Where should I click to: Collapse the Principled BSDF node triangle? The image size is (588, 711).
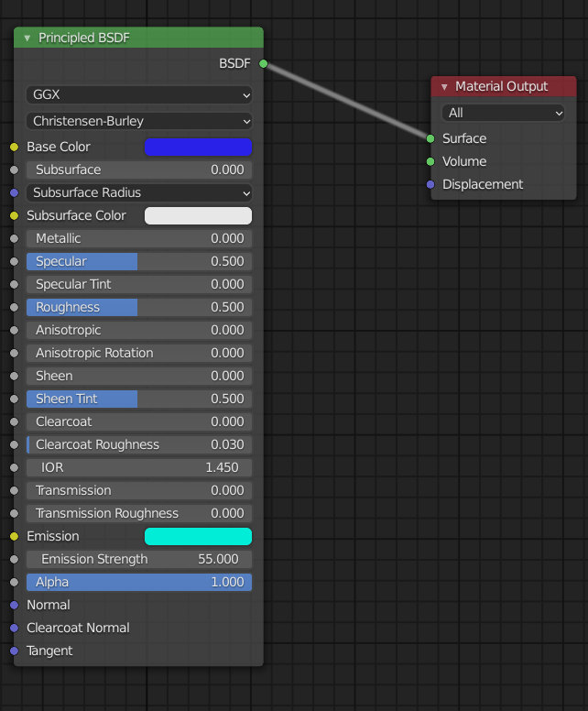point(27,38)
